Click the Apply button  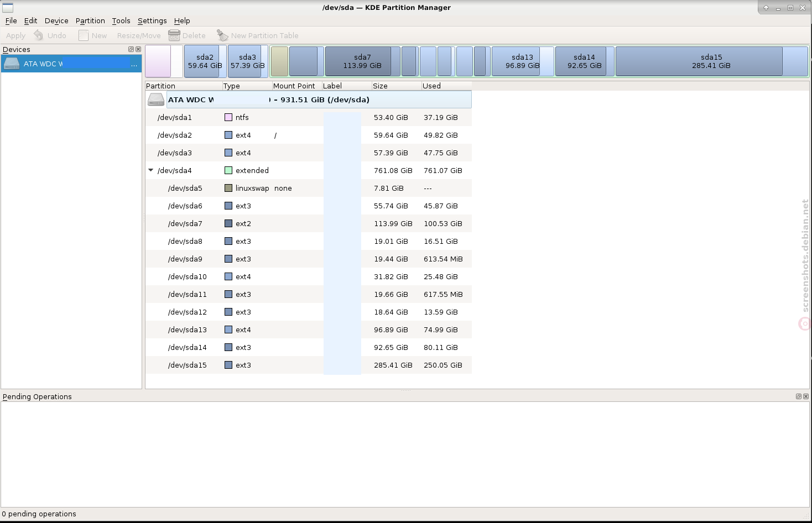coord(15,35)
